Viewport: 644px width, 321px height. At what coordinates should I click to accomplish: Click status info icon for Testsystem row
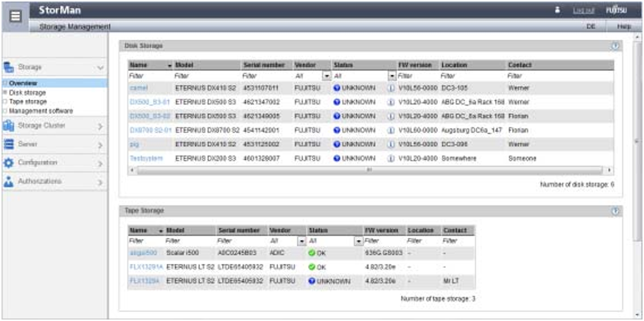click(x=391, y=159)
